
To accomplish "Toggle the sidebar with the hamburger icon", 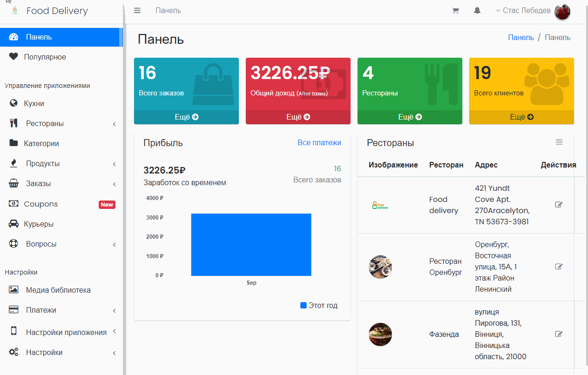I will coord(137,11).
